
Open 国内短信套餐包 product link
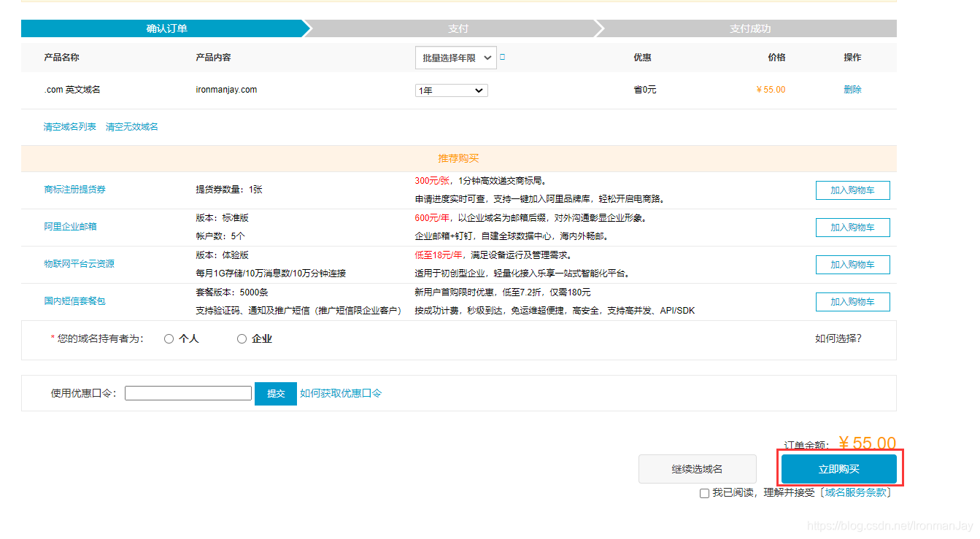click(x=74, y=301)
